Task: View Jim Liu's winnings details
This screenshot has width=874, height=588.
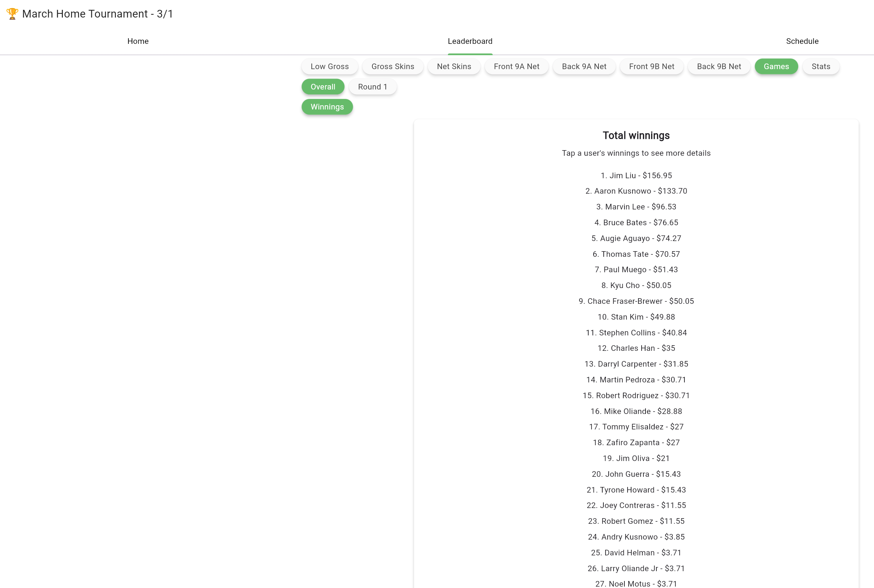Action: pyautogui.click(x=636, y=175)
